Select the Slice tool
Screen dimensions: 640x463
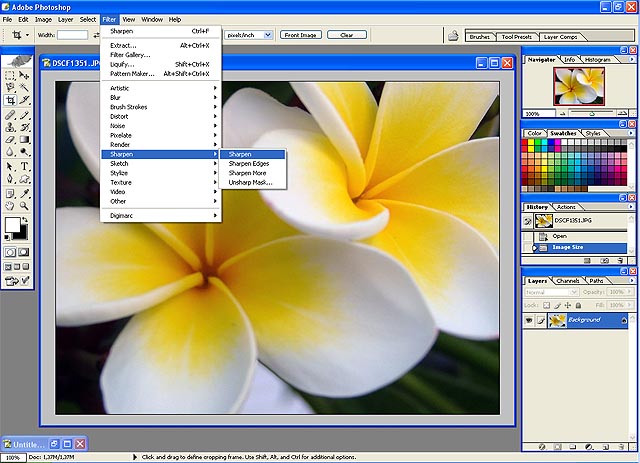pos(24,100)
